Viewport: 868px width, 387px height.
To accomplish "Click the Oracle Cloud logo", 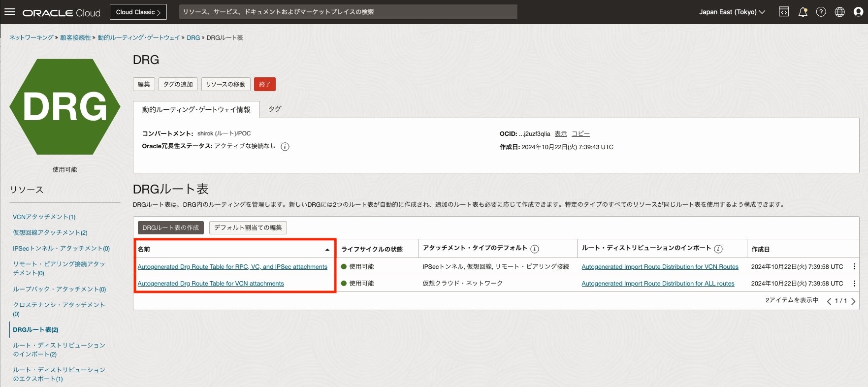I will pyautogui.click(x=61, y=12).
